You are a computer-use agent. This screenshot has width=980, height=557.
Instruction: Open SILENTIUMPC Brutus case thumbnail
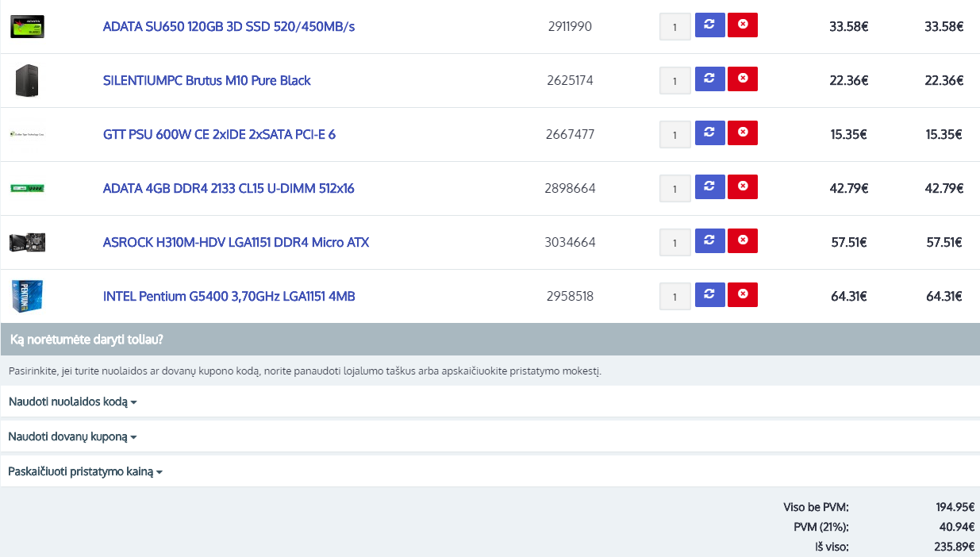click(x=27, y=81)
